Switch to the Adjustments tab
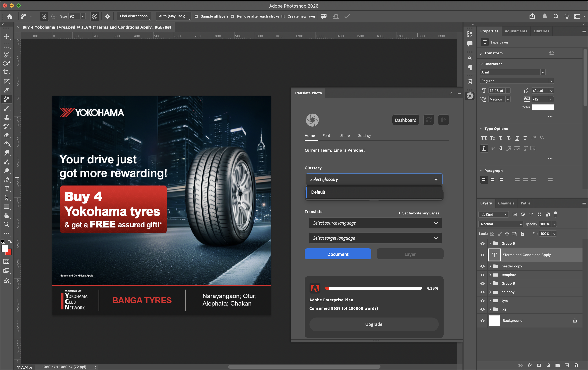 coord(516,31)
